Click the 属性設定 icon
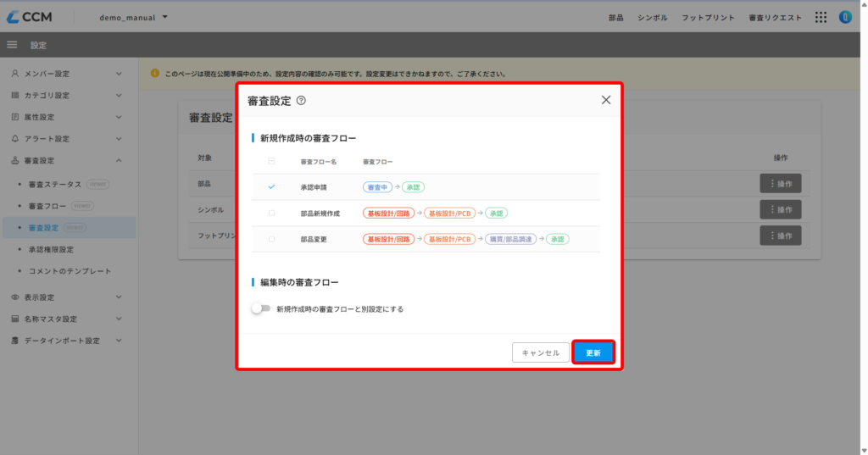 pyautogui.click(x=15, y=117)
